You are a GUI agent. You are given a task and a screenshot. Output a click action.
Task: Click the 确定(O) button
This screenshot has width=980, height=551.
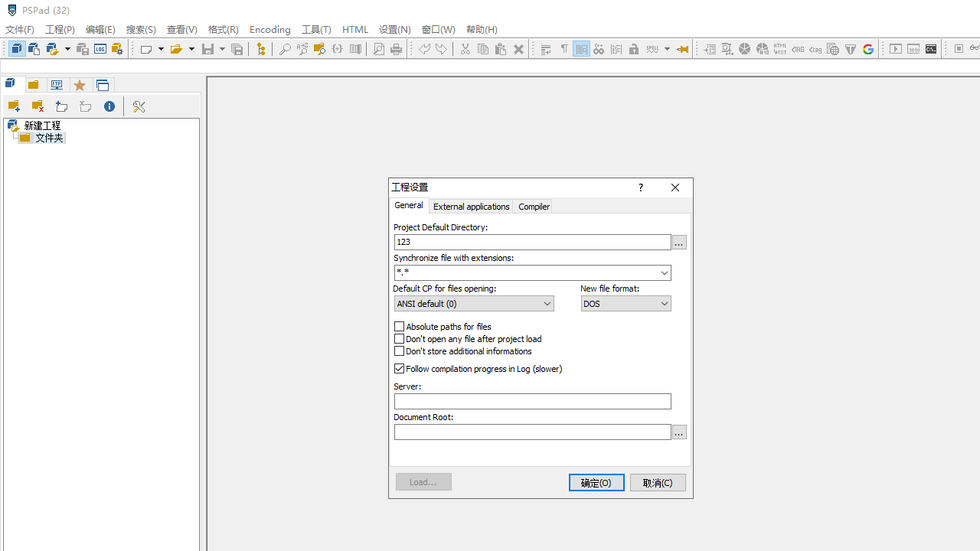(596, 482)
